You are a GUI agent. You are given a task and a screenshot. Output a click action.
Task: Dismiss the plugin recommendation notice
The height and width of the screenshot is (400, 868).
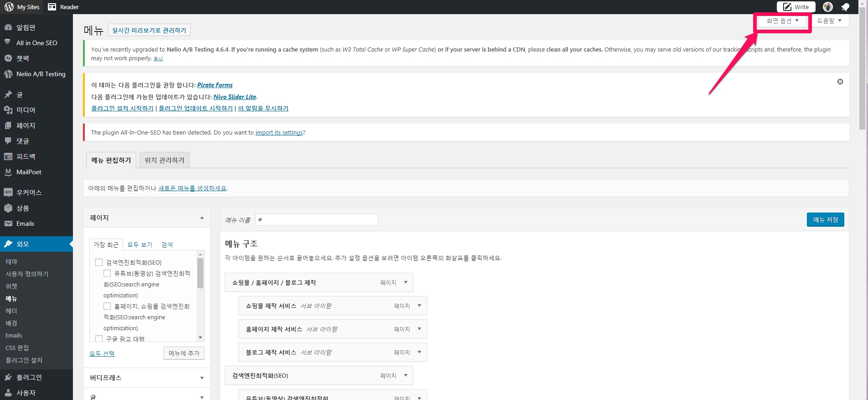coord(840,82)
